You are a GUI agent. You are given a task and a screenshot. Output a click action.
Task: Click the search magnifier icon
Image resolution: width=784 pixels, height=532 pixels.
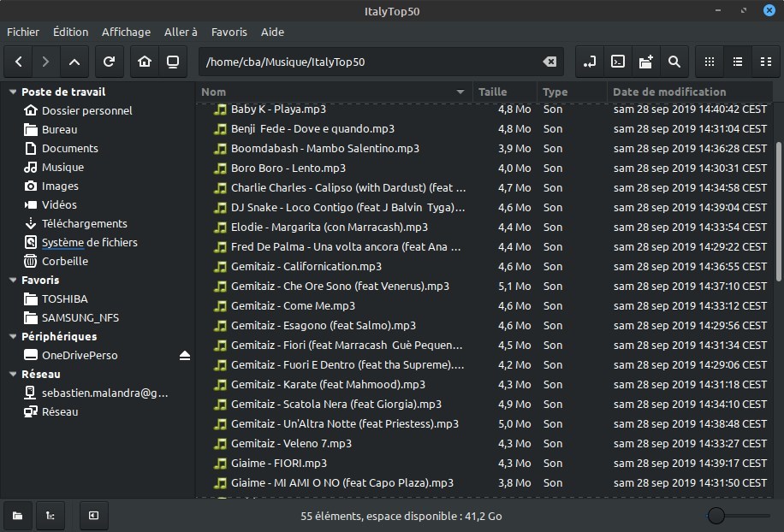pos(674,62)
